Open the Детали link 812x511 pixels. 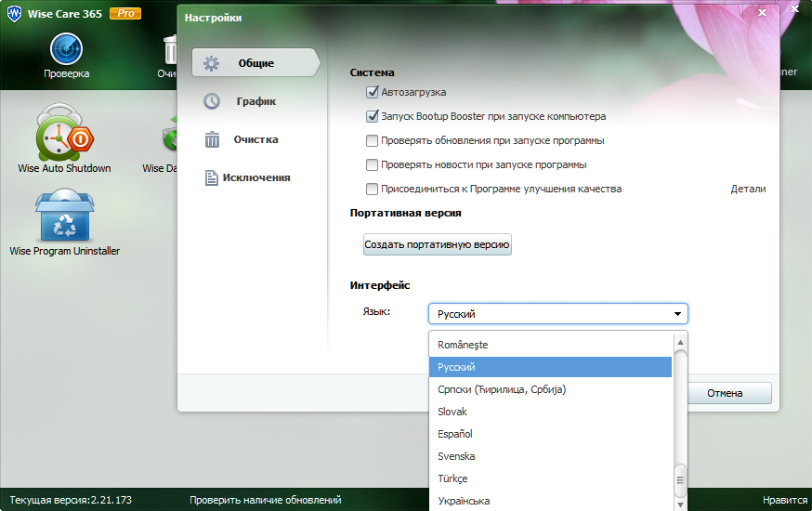[x=748, y=189]
